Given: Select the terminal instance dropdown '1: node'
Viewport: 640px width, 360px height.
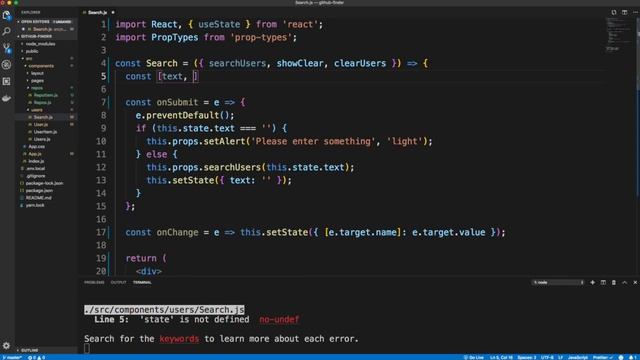Looking at the screenshot, I should [x=558, y=282].
